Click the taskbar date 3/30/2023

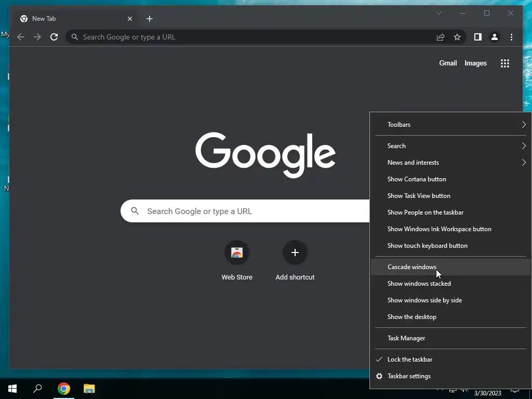click(487, 393)
